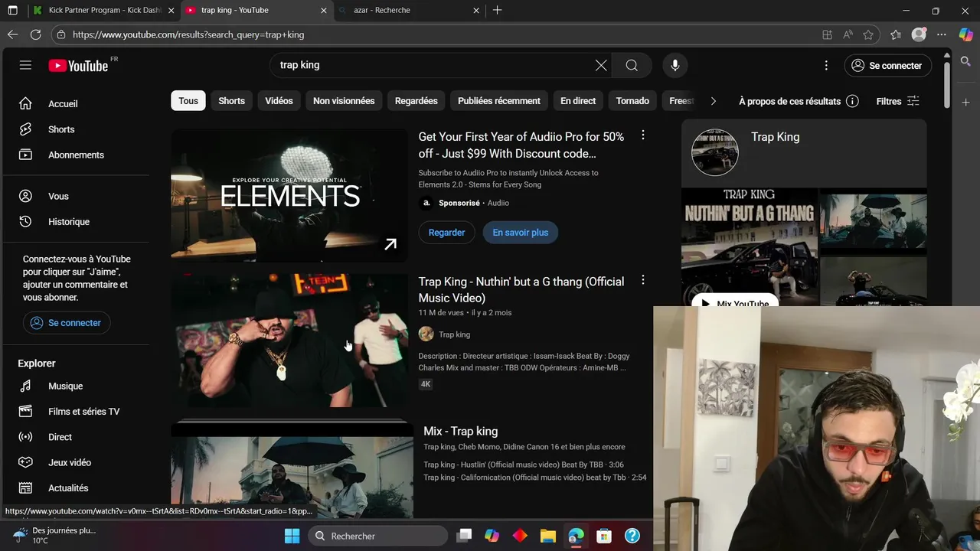Click the Windows taskbar Rechercher box
980x551 pixels.
(x=377, y=536)
